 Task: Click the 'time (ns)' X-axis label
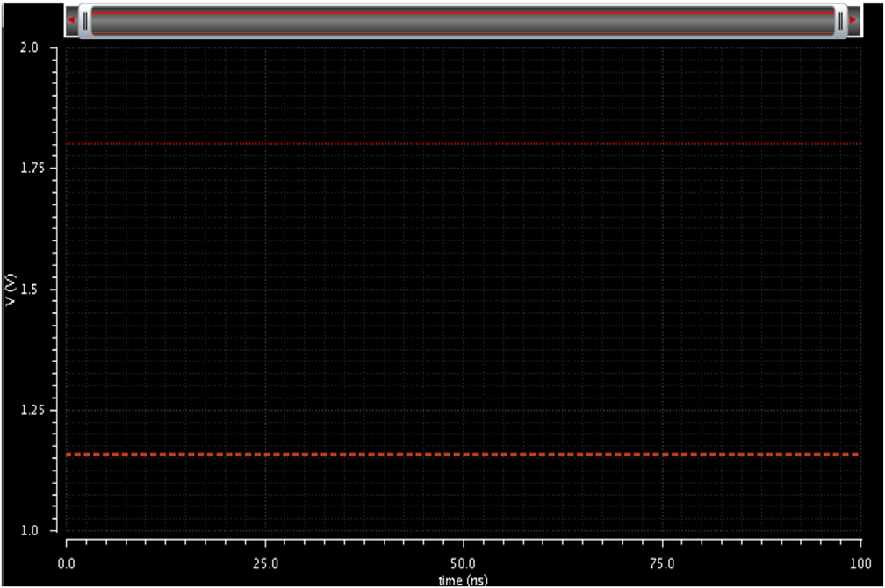[x=463, y=580]
